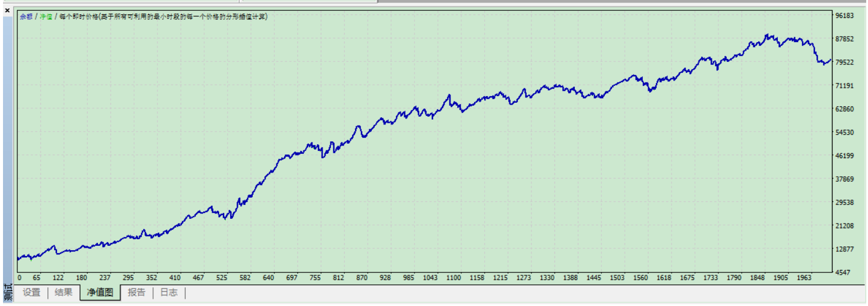Click the x-axis label 640

click(269, 278)
